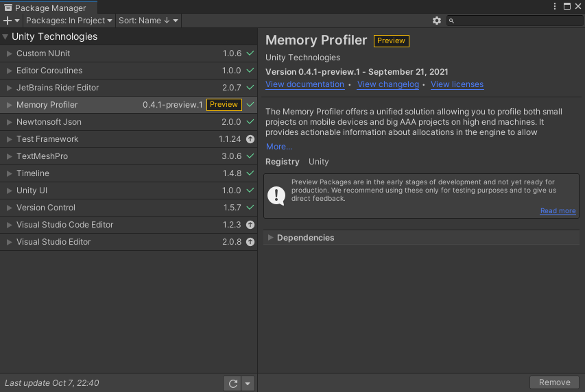Select the Package Manager tab
The width and height of the screenshot is (585, 392).
pos(49,8)
